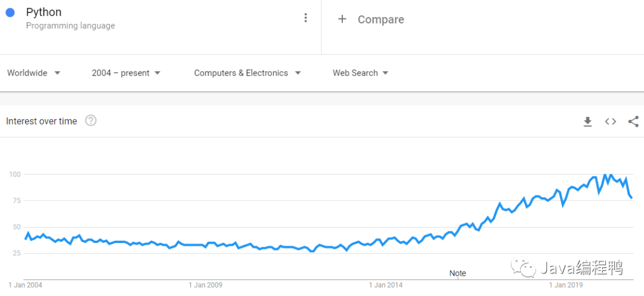The width and height of the screenshot is (644, 296).
Task: Open the embed code option
Action: tap(610, 121)
